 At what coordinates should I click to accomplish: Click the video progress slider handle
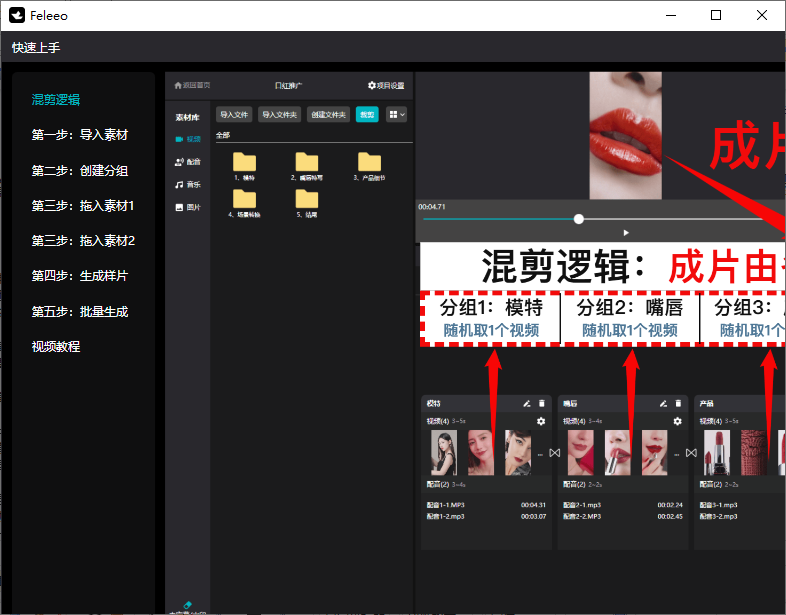point(578,218)
